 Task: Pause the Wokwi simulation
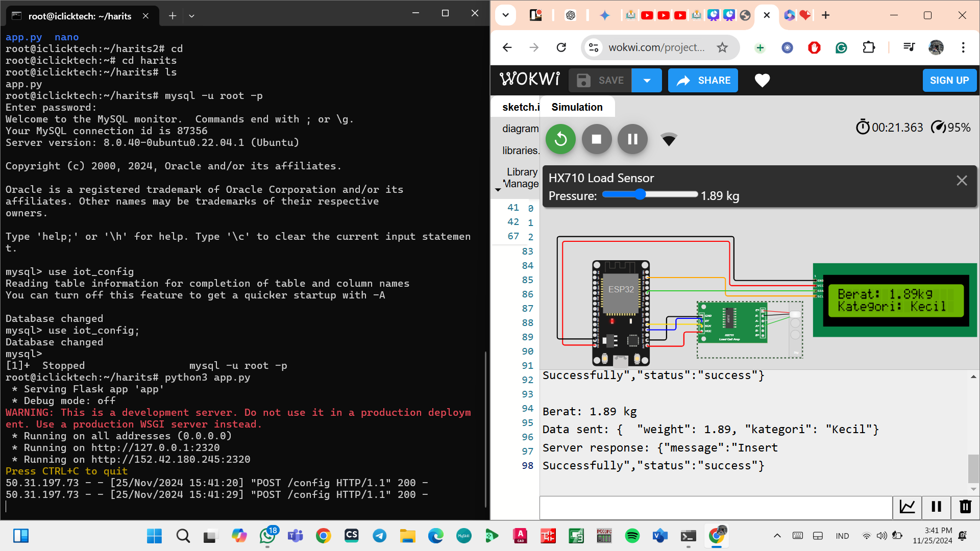click(x=632, y=139)
